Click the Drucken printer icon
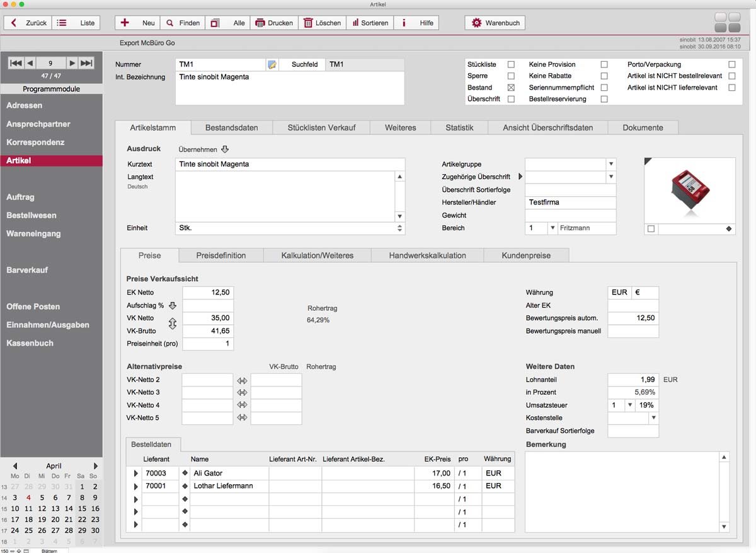 click(x=260, y=23)
